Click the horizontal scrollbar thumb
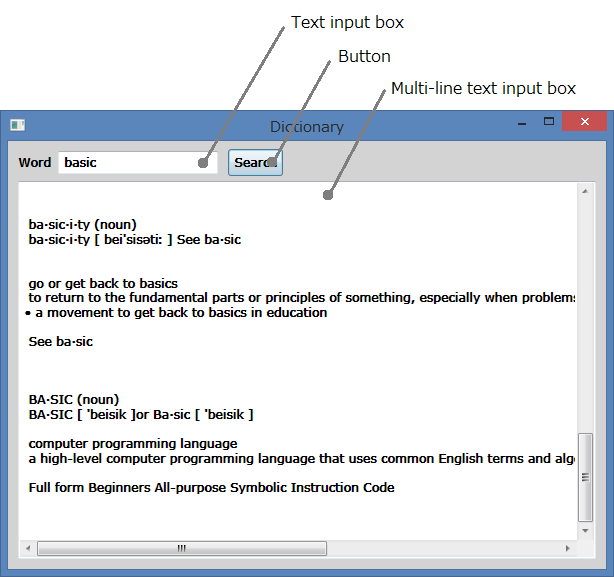The image size is (614, 577). [x=182, y=548]
